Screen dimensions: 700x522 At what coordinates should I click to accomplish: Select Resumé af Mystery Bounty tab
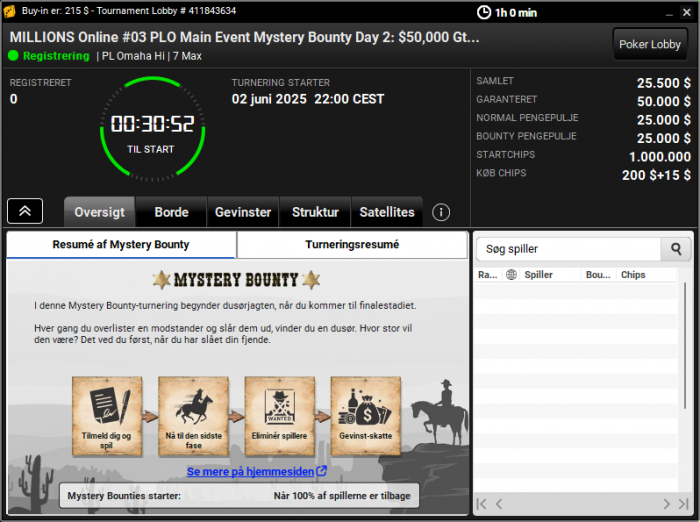[121, 245]
